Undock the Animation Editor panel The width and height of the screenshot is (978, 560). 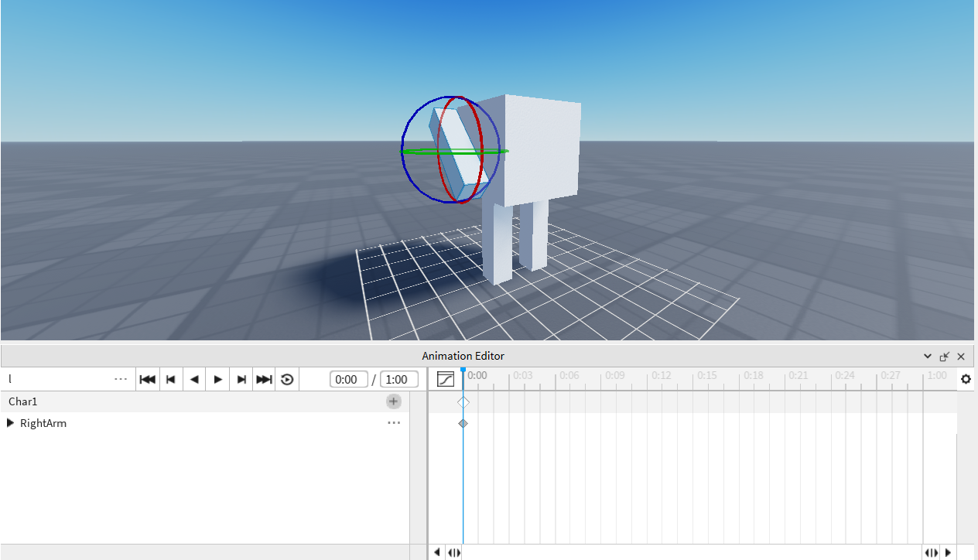coord(945,357)
